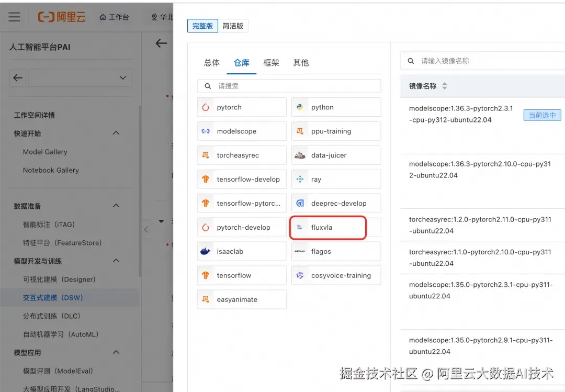Viewport: 565px width, 392px height.
Task: Click the sidebar vertical scrollbar
Action: point(140,191)
